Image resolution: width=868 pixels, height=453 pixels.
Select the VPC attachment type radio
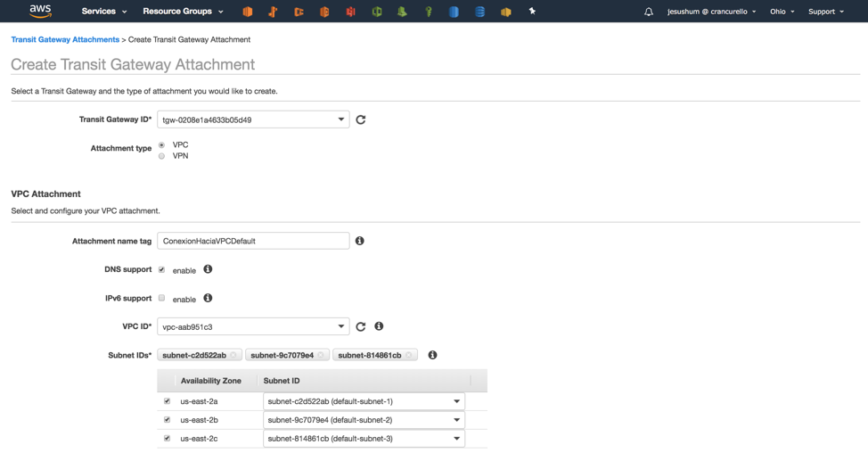point(161,145)
